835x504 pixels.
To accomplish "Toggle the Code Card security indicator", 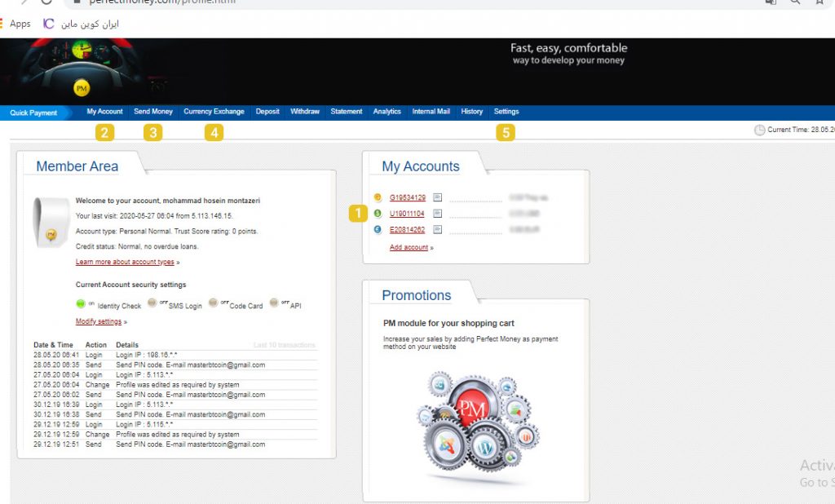I will [213, 303].
